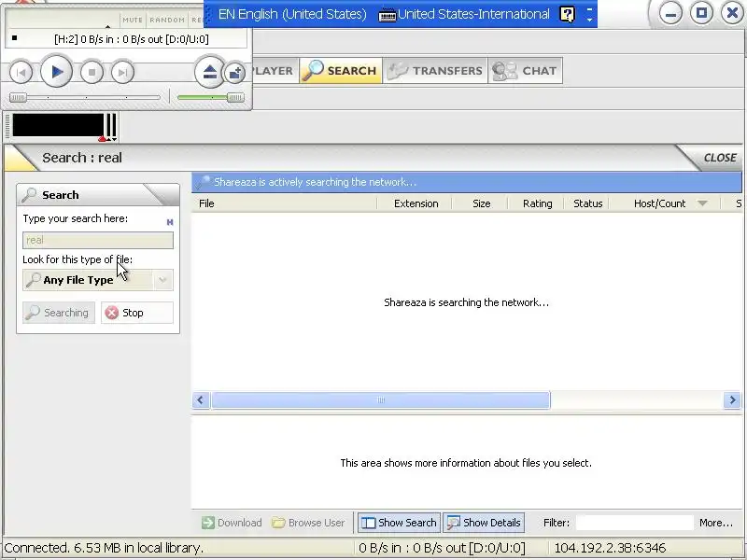Click the small search help icon

[x=170, y=222]
